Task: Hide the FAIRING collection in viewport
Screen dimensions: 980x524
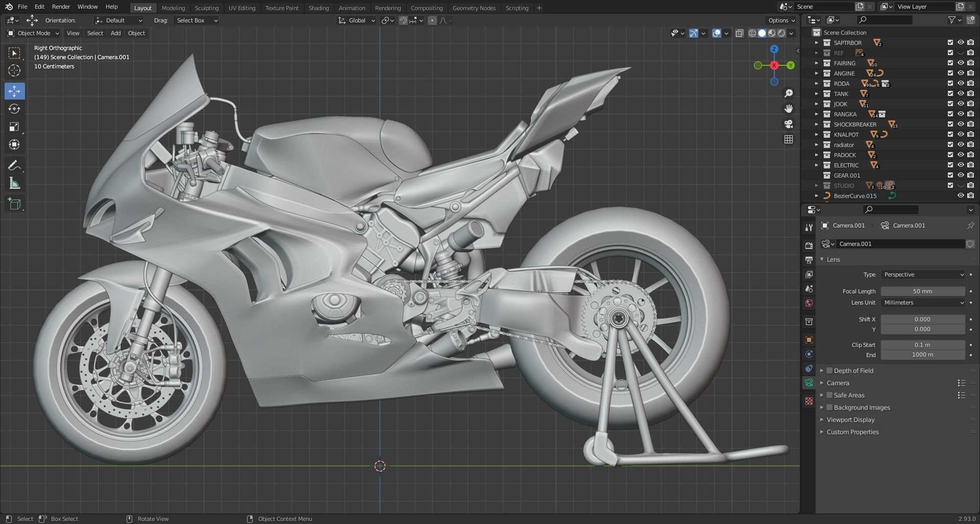Action: (x=960, y=63)
